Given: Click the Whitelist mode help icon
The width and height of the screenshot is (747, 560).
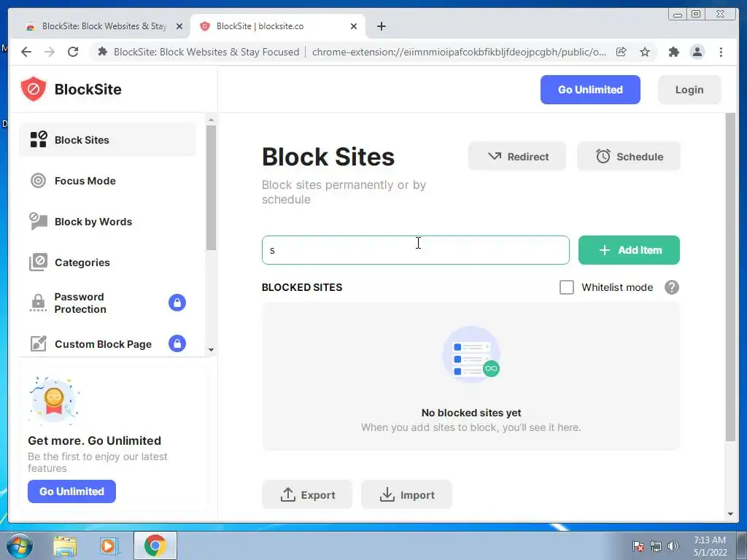Looking at the screenshot, I should (671, 287).
